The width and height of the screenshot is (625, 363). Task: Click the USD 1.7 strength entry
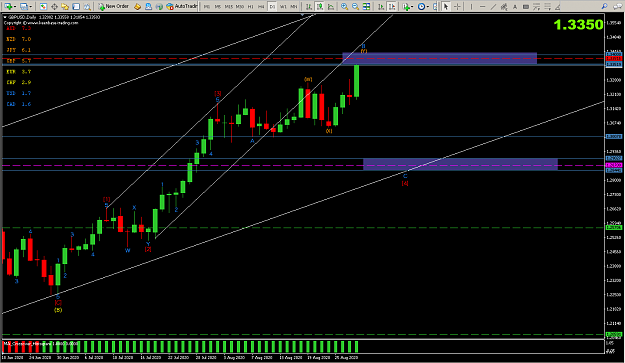(x=18, y=93)
